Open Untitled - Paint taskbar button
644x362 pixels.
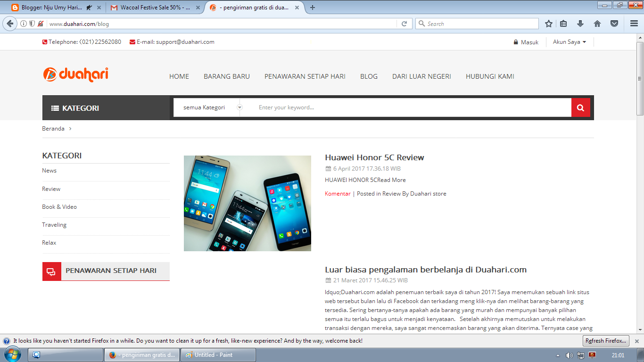pos(218,355)
